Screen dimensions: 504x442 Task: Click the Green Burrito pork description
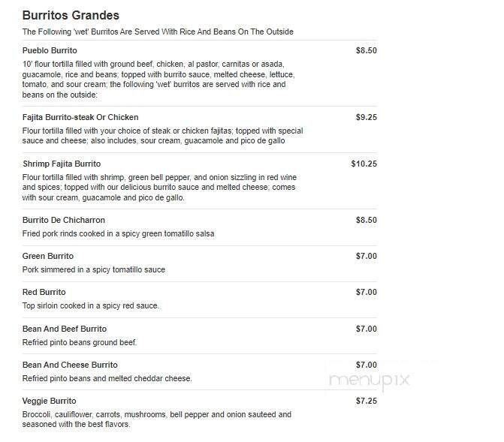click(x=94, y=269)
